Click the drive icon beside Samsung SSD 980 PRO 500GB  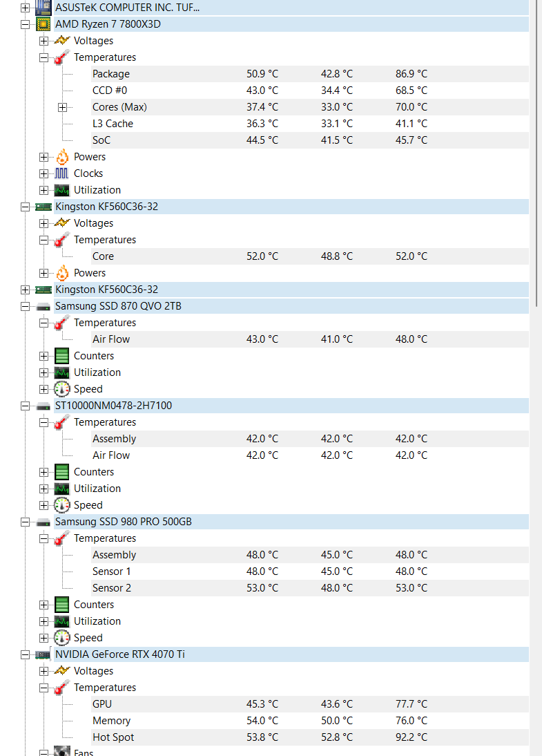(x=43, y=522)
